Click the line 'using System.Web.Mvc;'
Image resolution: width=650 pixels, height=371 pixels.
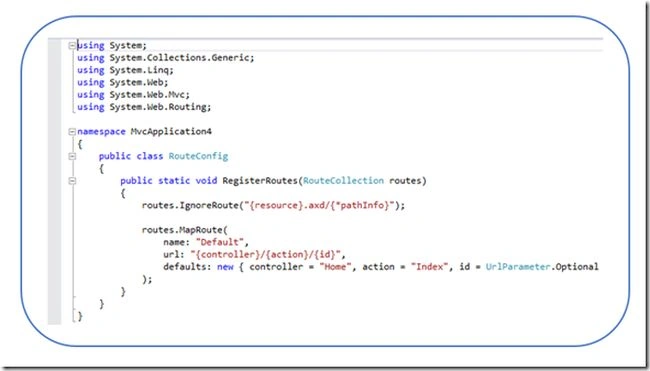click(x=133, y=95)
